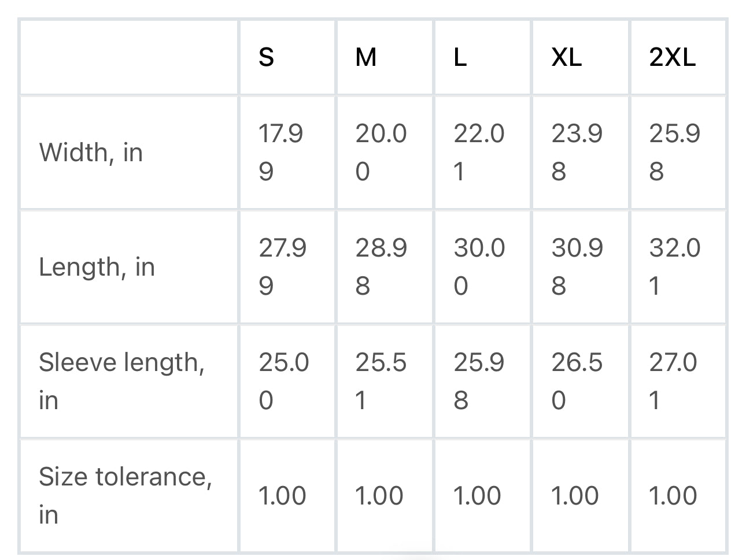The width and height of the screenshot is (746, 560).
Task: Click the Length, in row label
Action: (x=97, y=267)
